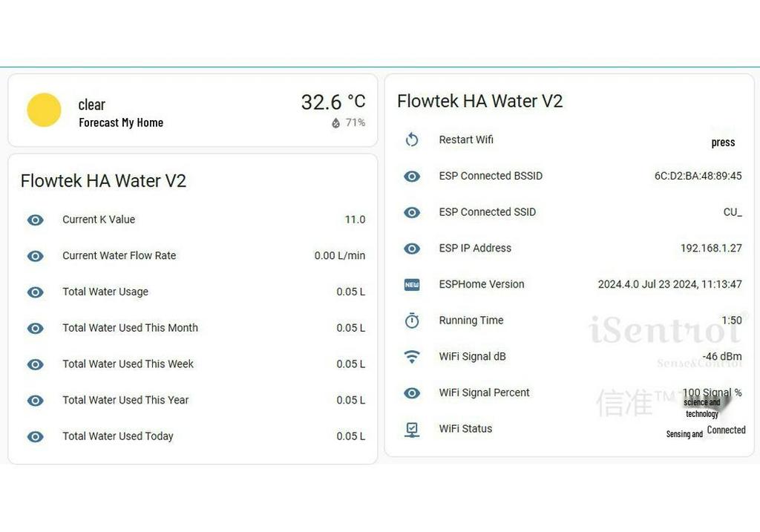Click the SSID value CU_
The height and width of the screenshot is (532, 760).
click(x=733, y=212)
